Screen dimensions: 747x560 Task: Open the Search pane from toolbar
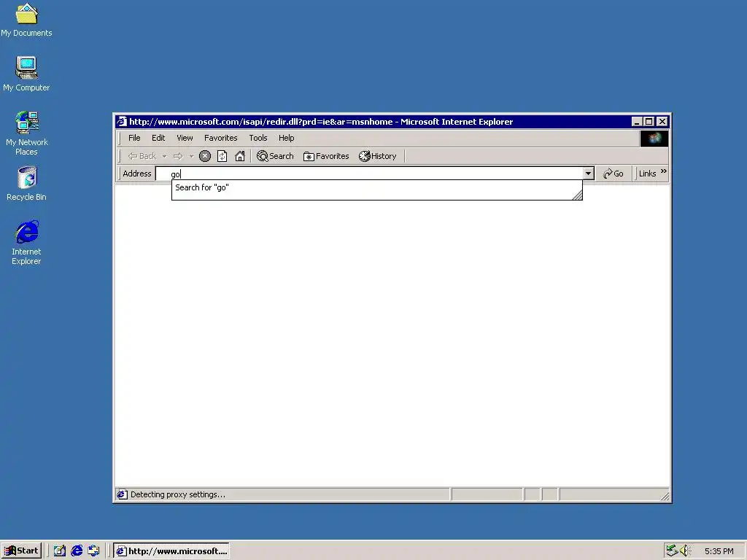[275, 156]
